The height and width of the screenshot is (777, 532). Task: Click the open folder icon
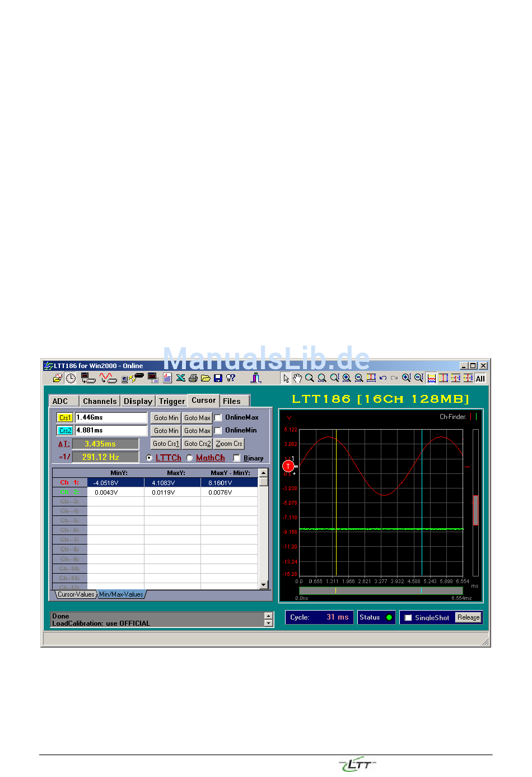[206, 379]
